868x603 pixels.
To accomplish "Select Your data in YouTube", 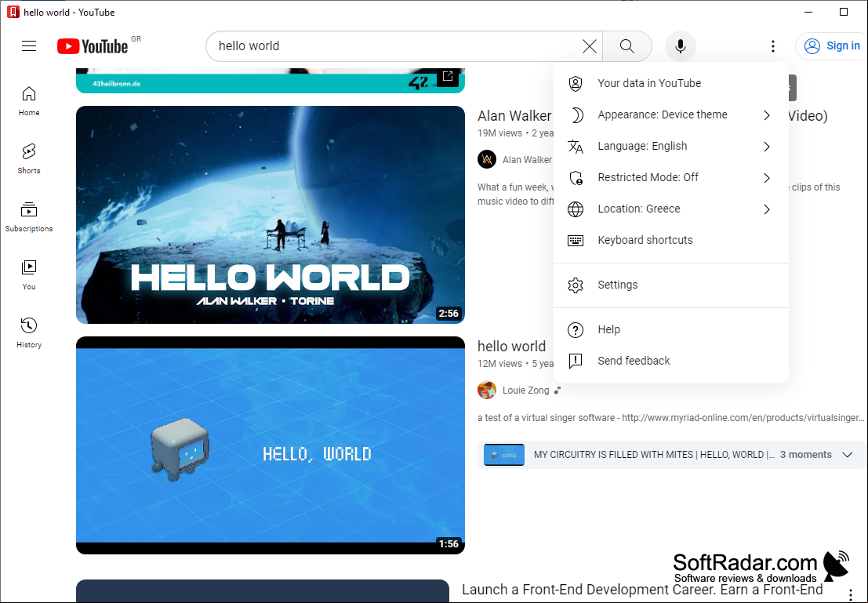I will [x=671, y=83].
